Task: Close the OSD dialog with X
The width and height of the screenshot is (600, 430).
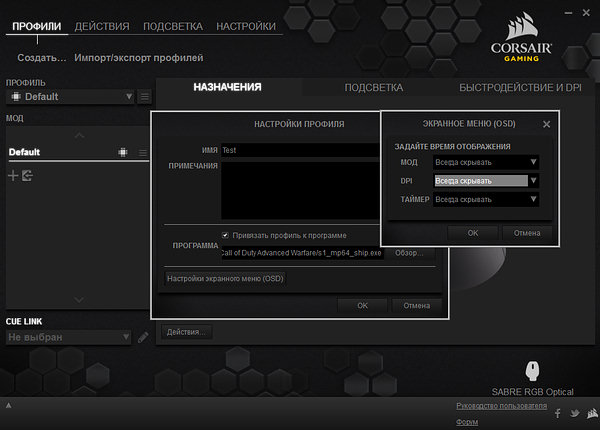Action: pyautogui.click(x=546, y=124)
